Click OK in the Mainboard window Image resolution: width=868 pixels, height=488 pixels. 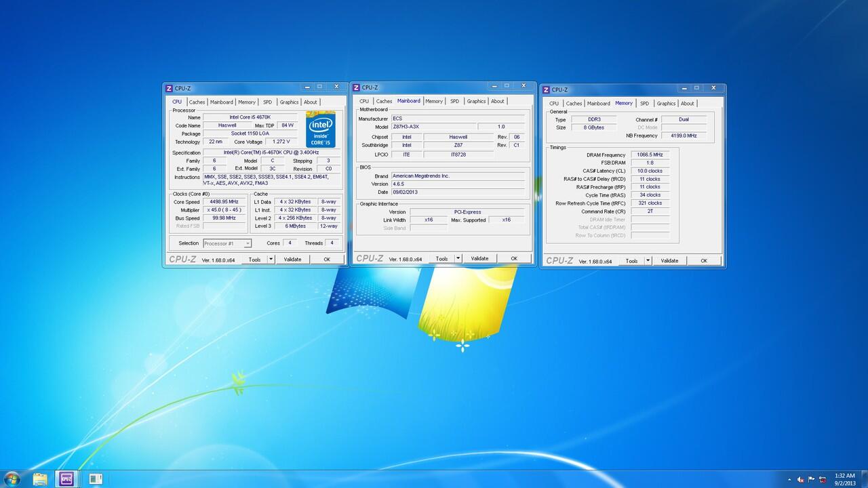click(514, 258)
